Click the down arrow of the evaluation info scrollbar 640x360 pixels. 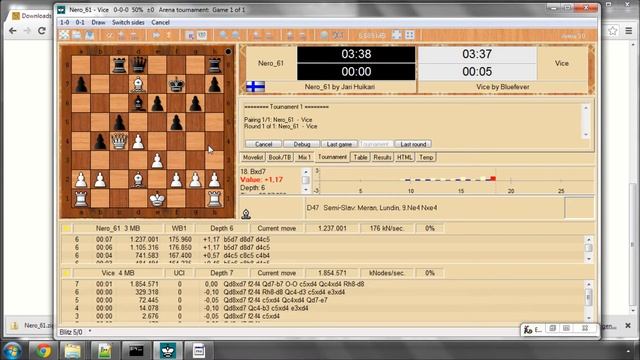tap(306, 189)
